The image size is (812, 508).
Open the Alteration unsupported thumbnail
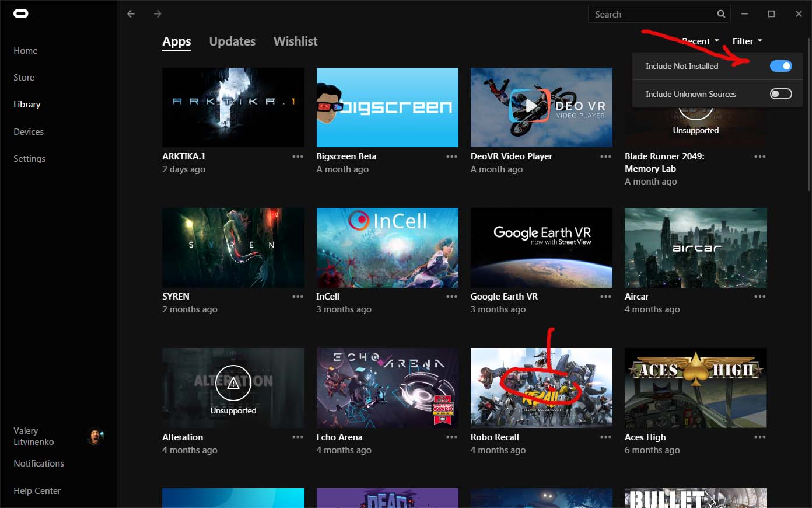233,388
